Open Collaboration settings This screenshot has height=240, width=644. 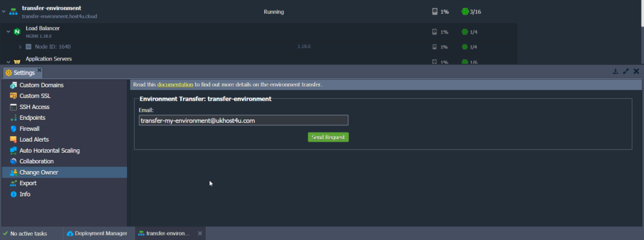65,161
